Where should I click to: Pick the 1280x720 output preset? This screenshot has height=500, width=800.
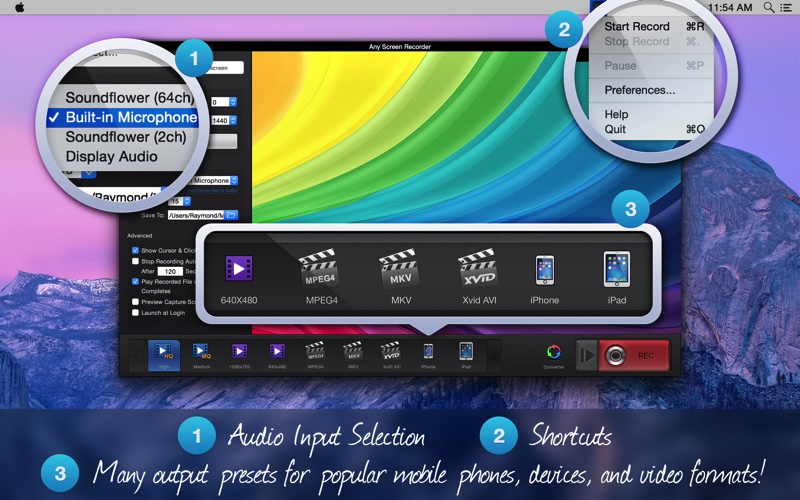tap(239, 352)
